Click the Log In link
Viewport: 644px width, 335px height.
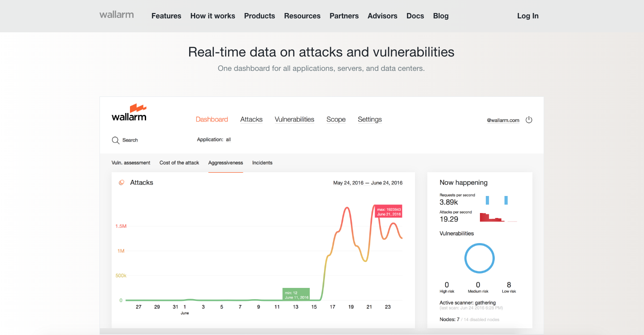point(527,16)
